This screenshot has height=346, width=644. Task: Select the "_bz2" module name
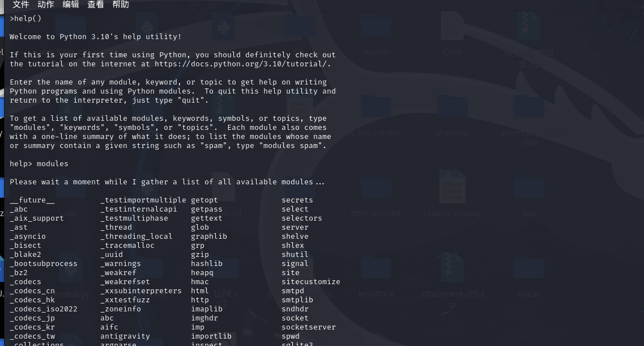19,272
